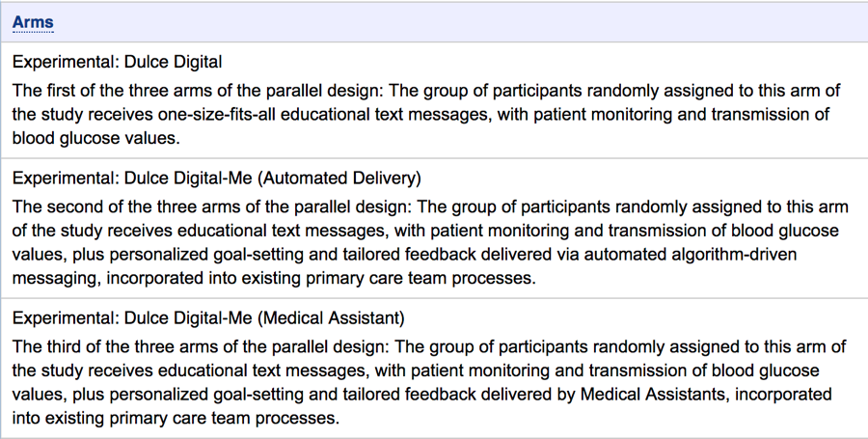Click '(Medical Assistant)' in the third arm title

[x=331, y=317]
